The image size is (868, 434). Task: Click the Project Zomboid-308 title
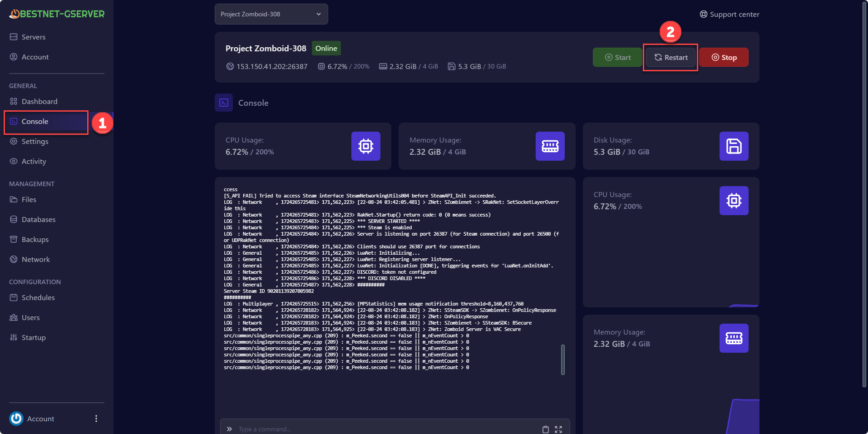pyautogui.click(x=266, y=48)
